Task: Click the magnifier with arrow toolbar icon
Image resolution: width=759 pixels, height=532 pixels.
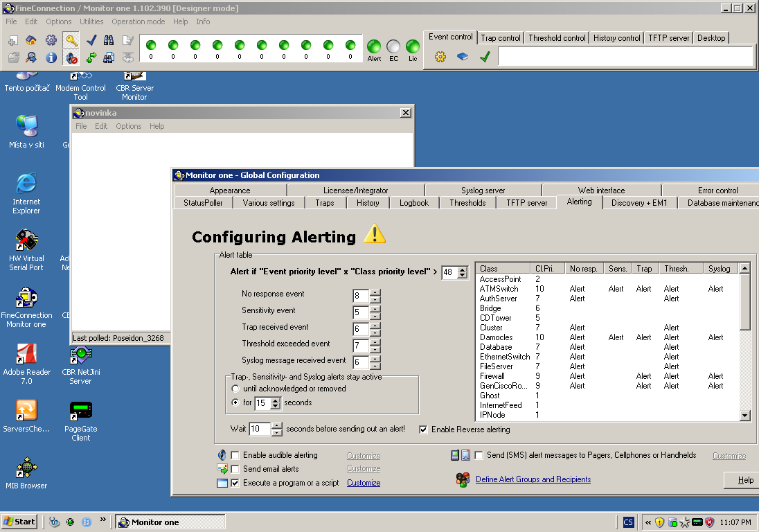Action: [x=31, y=57]
